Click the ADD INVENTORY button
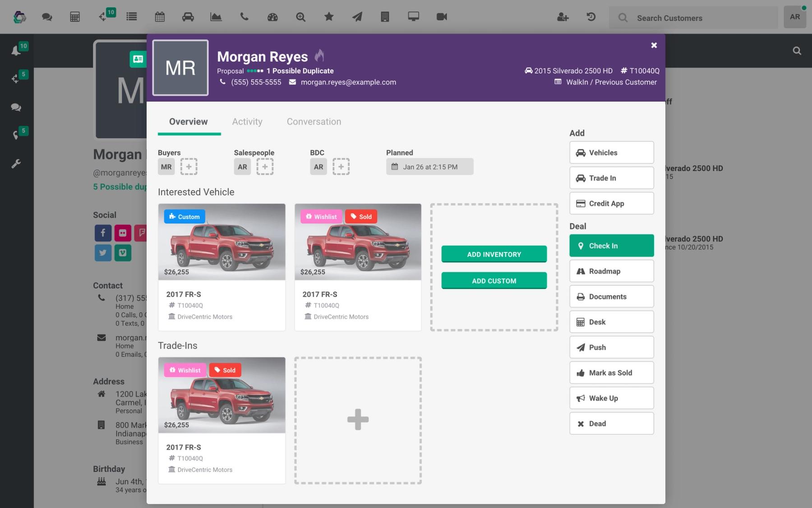Viewport: 812px width, 508px height. (494, 254)
